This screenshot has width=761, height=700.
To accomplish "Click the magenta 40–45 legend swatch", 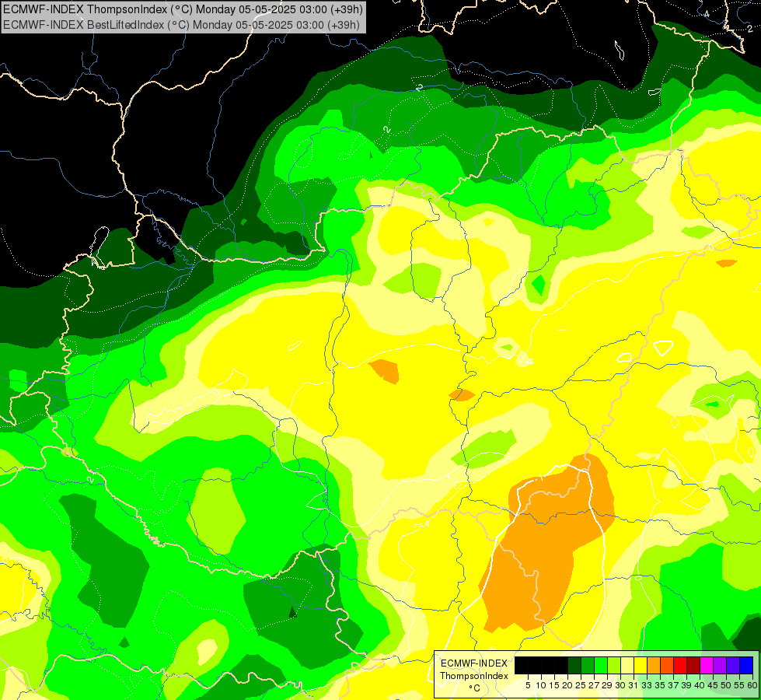I will tap(707, 665).
